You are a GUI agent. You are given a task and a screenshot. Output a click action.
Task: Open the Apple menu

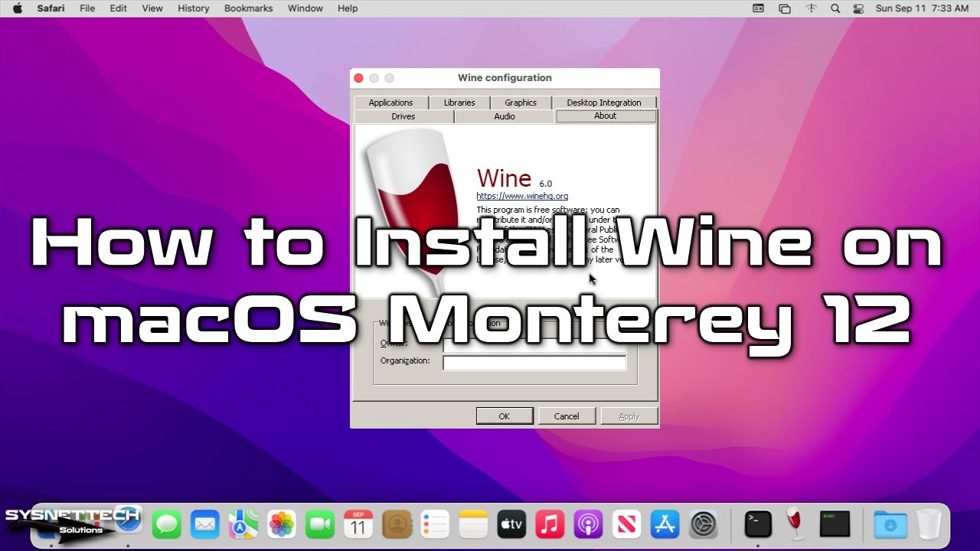[17, 8]
